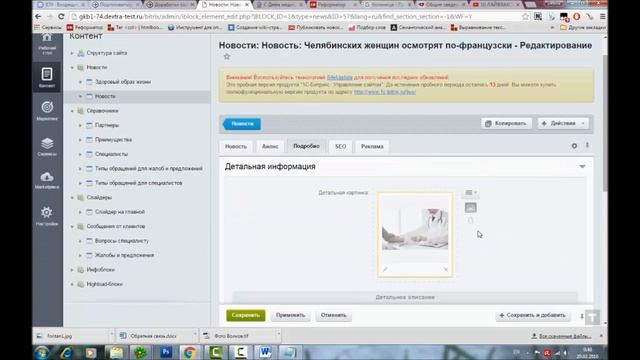Expand the Инфоблоки tree node
This screenshot has width=640, height=360.
point(72,270)
